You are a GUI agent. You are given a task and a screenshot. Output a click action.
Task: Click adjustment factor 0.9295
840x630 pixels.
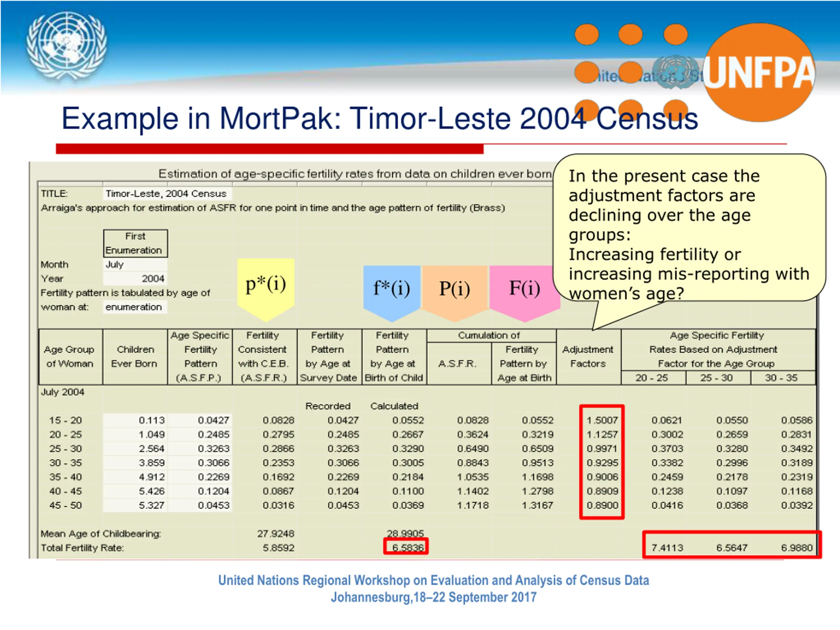[x=602, y=463]
